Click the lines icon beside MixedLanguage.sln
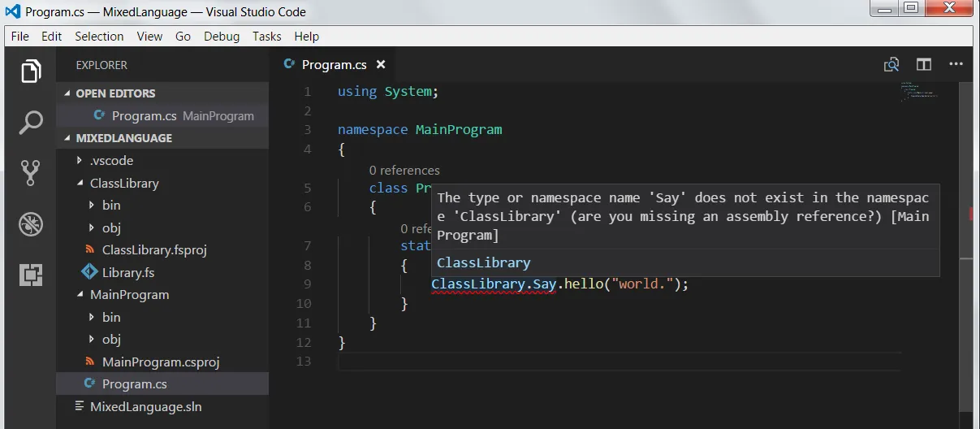The image size is (980, 429). (79, 406)
